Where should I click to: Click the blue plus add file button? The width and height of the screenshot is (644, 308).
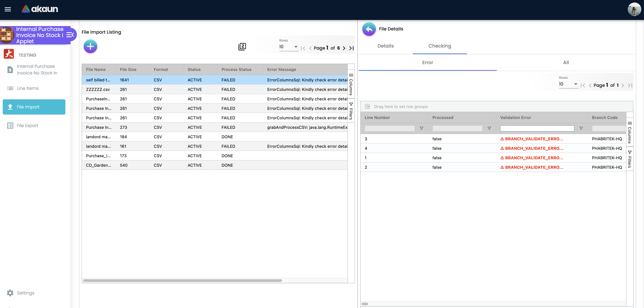coord(90,46)
